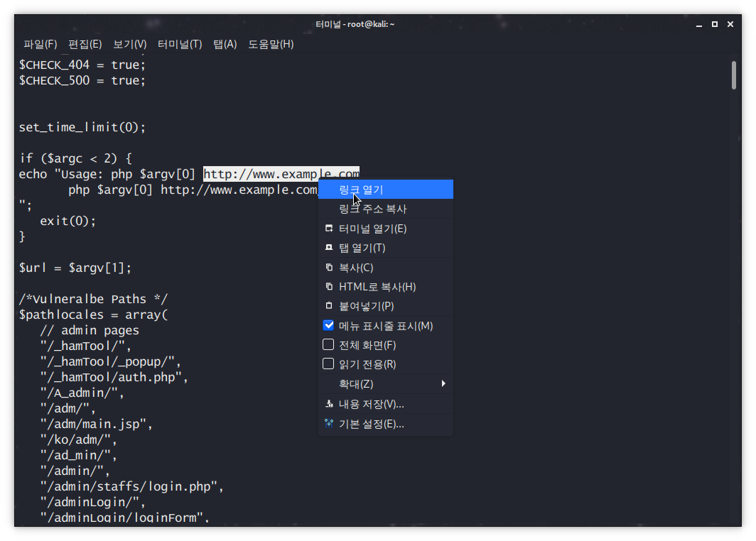Image resolution: width=756 pixels, height=541 pixels.
Task: Click text '"/_hamTool/_popup/",'
Action: pos(110,361)
